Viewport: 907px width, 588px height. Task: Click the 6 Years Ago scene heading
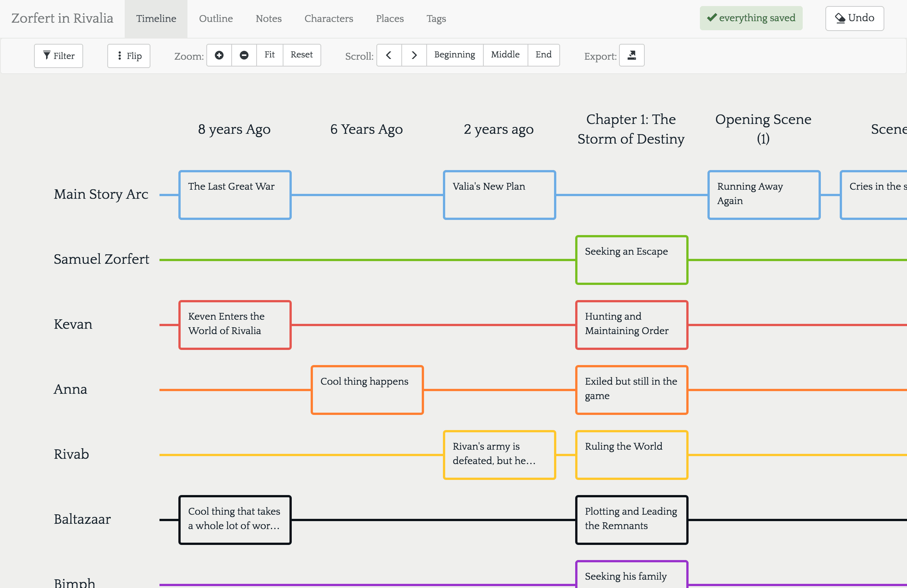tap(366, 130)
